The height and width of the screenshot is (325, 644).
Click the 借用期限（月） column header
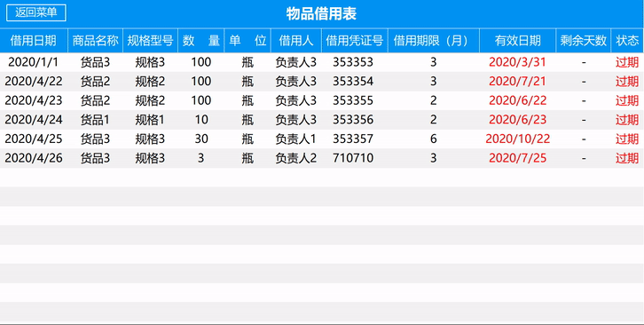pos(433,40)
